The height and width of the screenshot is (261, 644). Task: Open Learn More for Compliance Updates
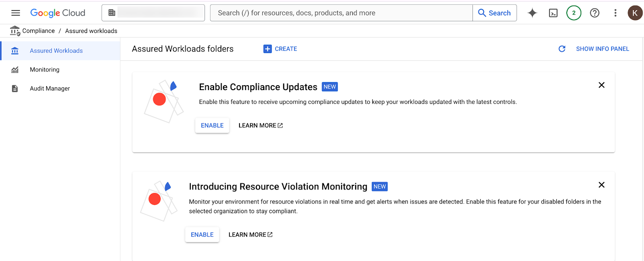coord(260,125)
